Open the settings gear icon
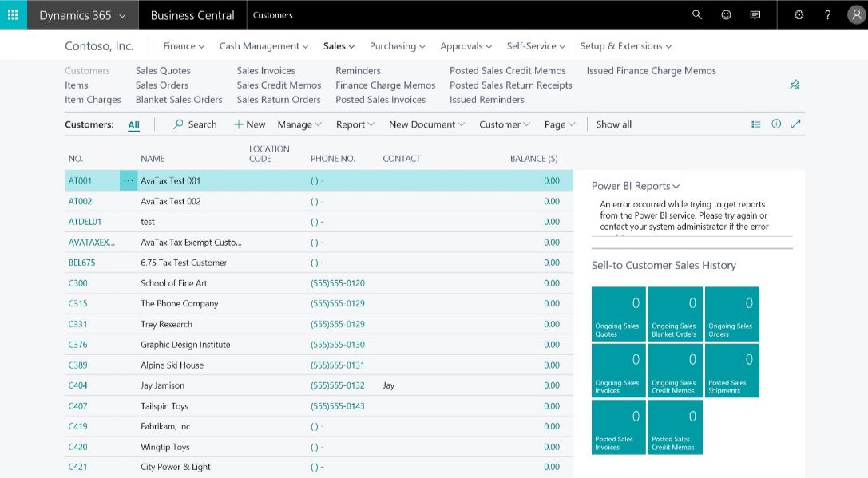 click(x=799, y=15)
